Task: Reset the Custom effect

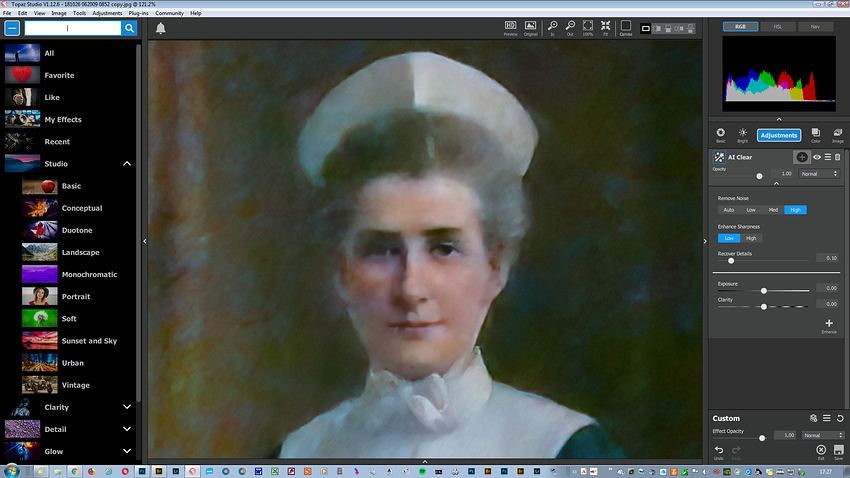Action: point(840,418)
